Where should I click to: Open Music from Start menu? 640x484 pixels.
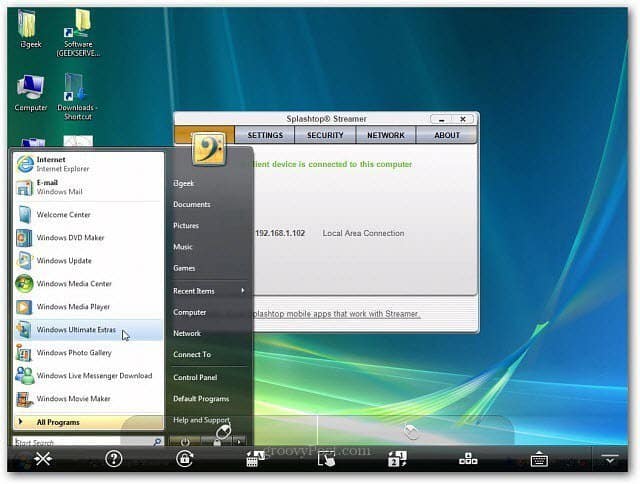click(182, 247)
